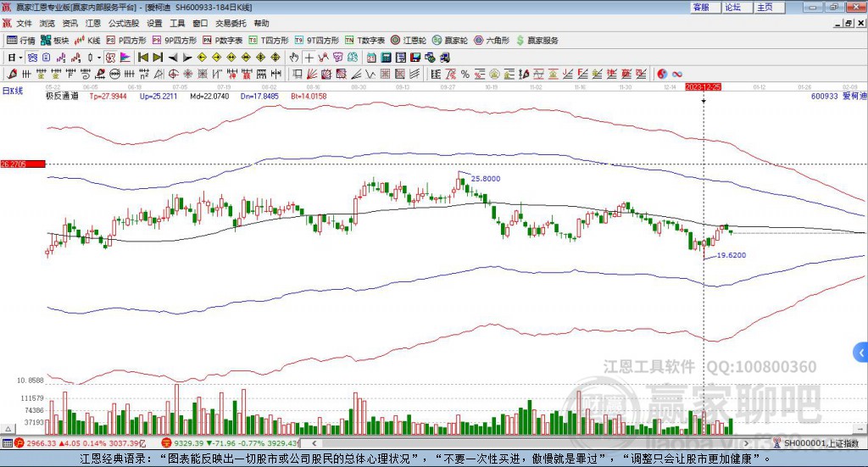The image size is (868, 467).
Task: Open the 浏览 menu
Action: (x=47, y=23)
